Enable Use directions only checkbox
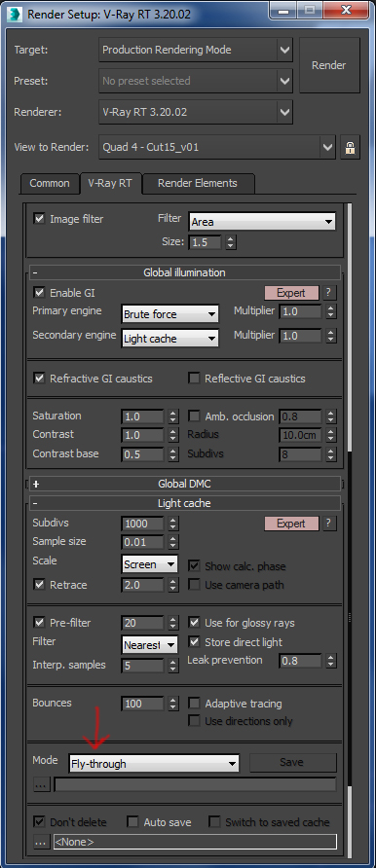376x868 pixels. click(194, 721)
